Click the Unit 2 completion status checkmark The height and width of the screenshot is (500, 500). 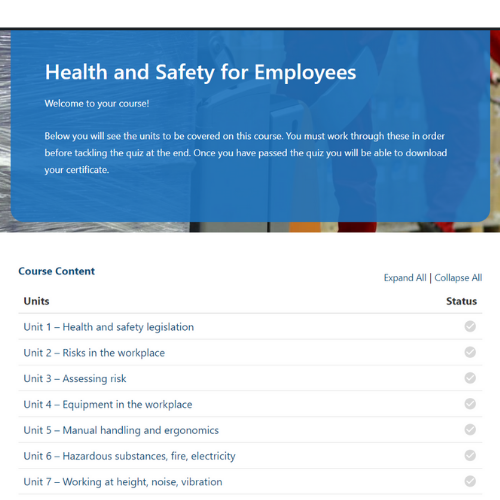pyautogui.click(x=470, y=352)
